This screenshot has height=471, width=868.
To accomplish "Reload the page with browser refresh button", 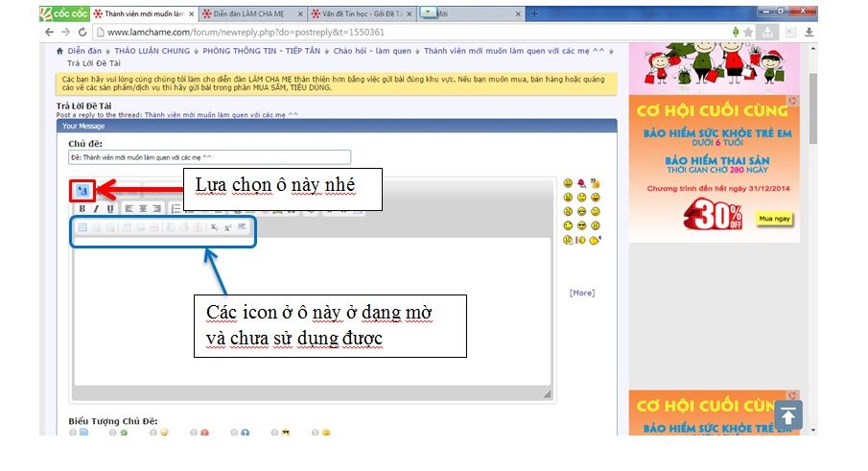I will click(x=82, y=32).
